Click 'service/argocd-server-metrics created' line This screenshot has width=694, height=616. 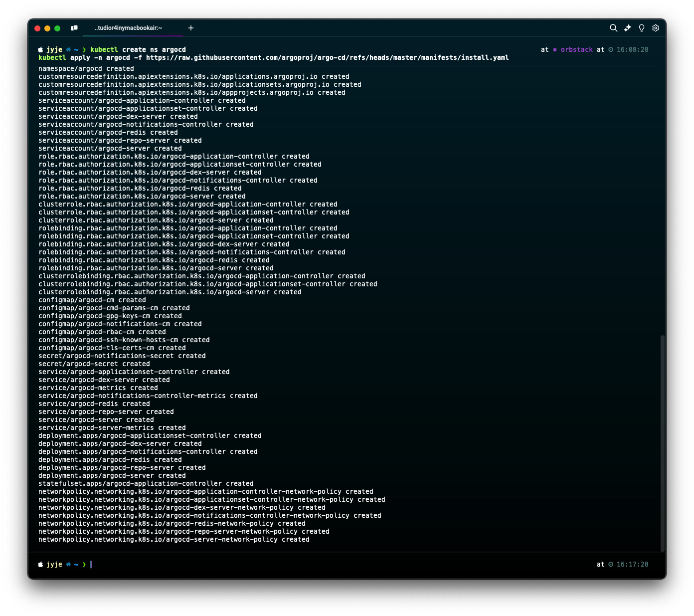tap(112, 428)
